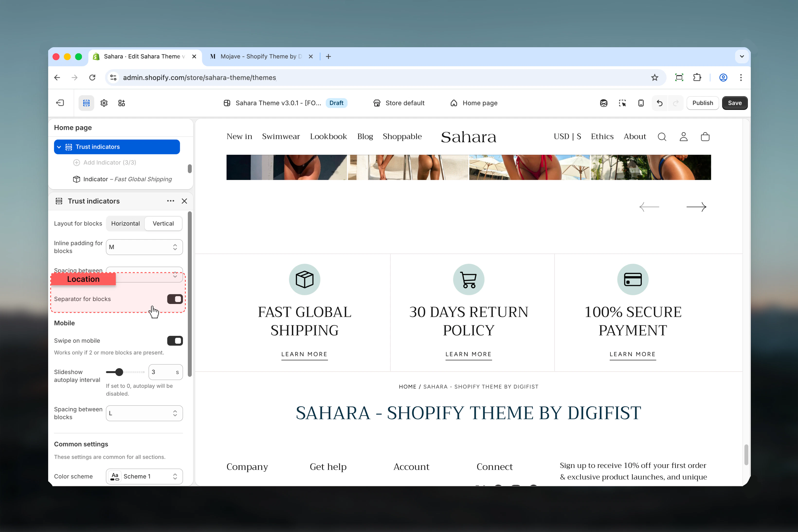
Task: Open the Shoppable menu item
Action: pos(402,136)
